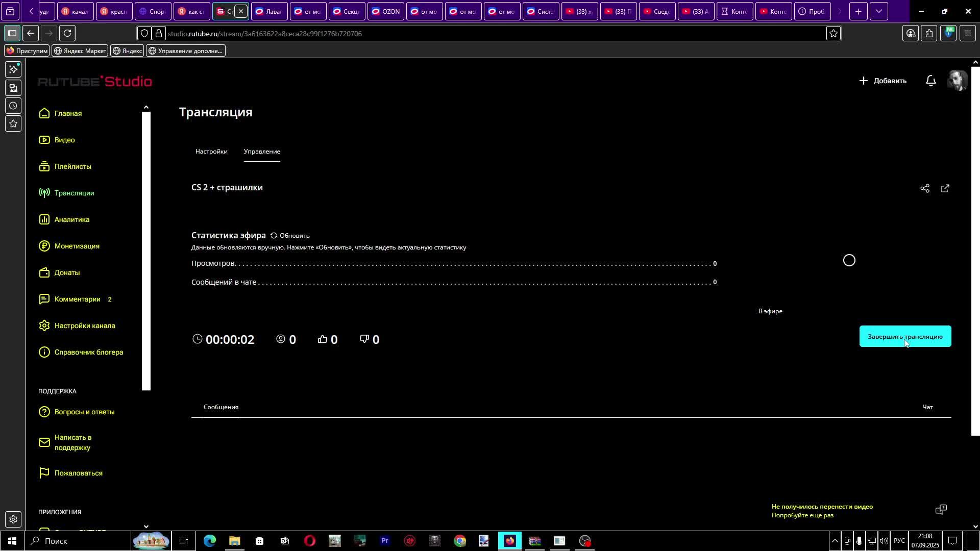Click the share stream icon
980x551 pixels.
(924, 188)
